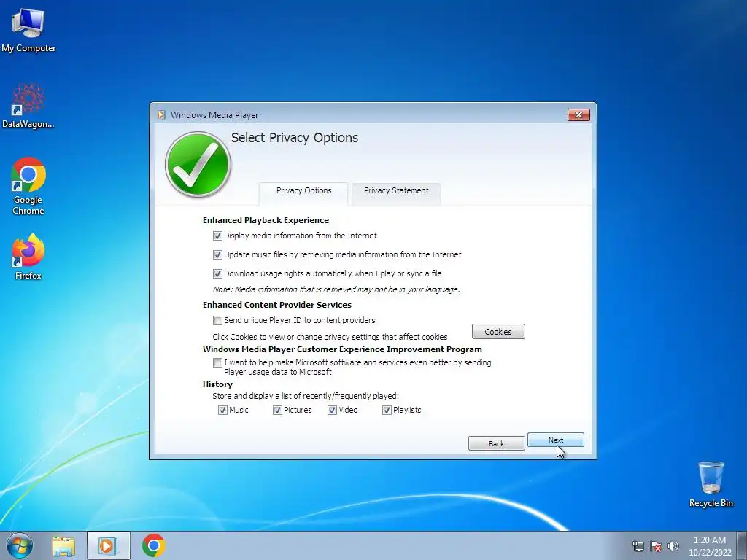Check the send Player usage data to Microsoft box

tap(217, 363)
